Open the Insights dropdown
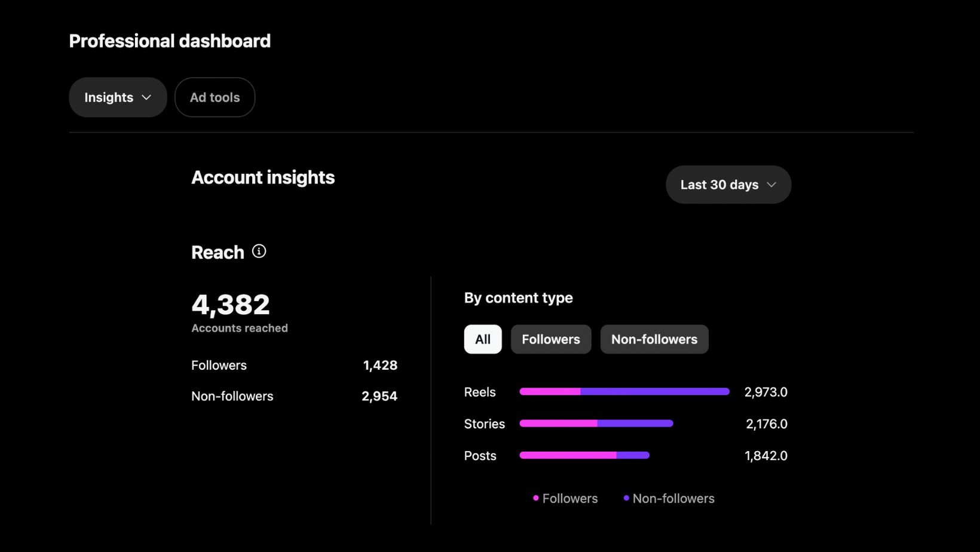Image resolution: width=980 pixels, height=552 pixels. [x=118, y=97]
